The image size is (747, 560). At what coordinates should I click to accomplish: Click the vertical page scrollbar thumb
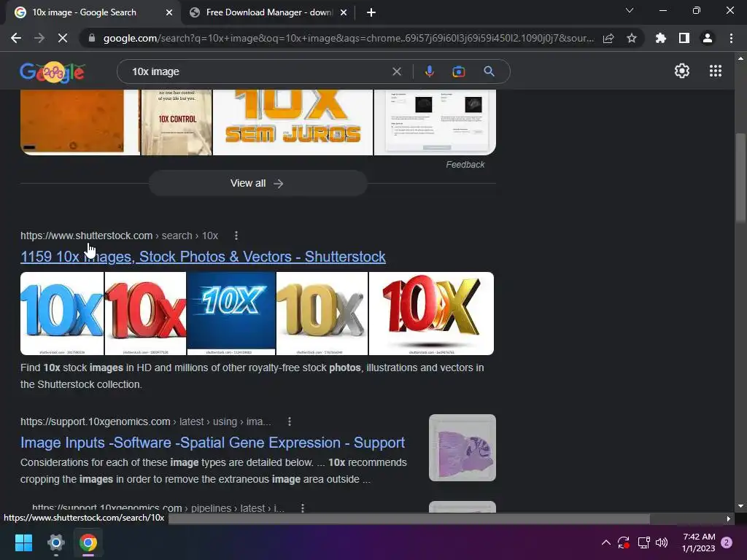740,176
